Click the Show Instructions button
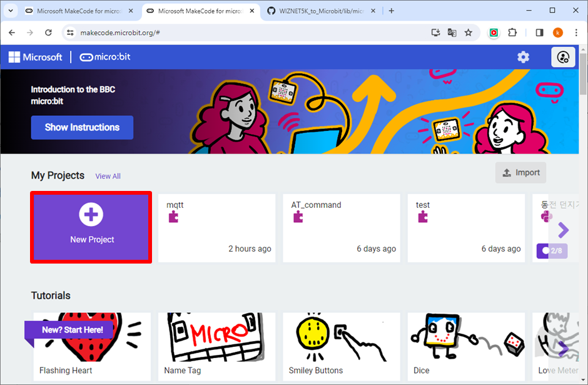This screenshot has height=385, width=588. click(x=82, y=128)
